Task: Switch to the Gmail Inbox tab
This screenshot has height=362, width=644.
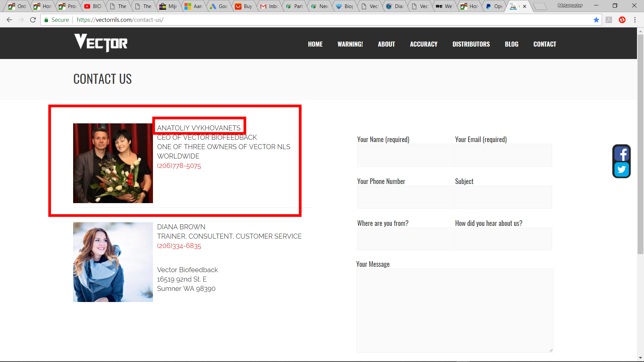Action: click(x=269, y=6)
